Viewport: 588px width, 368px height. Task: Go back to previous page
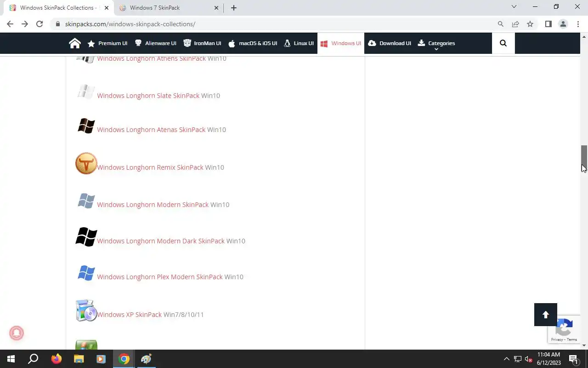pyautogui.click(x=10, y=24)
